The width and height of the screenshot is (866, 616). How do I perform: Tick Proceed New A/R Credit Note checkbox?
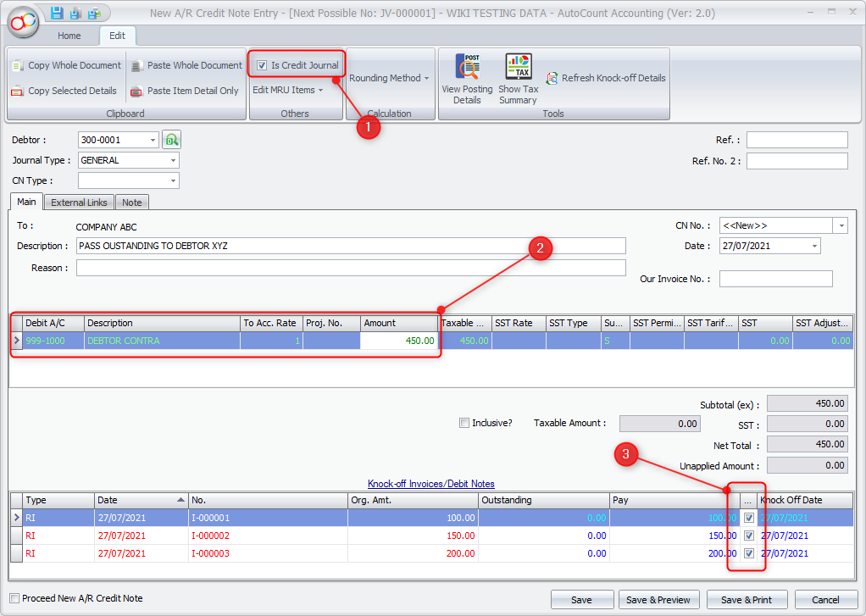pos(14,598)
